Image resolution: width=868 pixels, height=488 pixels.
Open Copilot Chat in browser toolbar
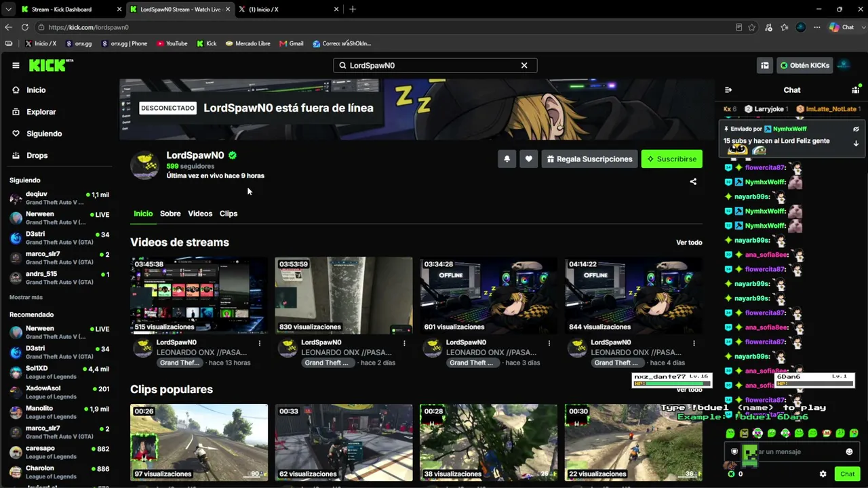pos(842,27)
